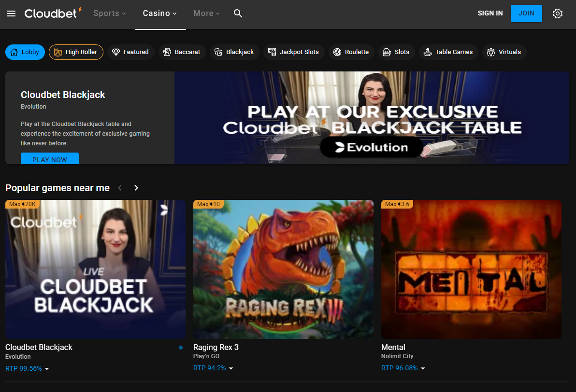Select the High Roller category
576x392 pixels.
coord(76,52)
